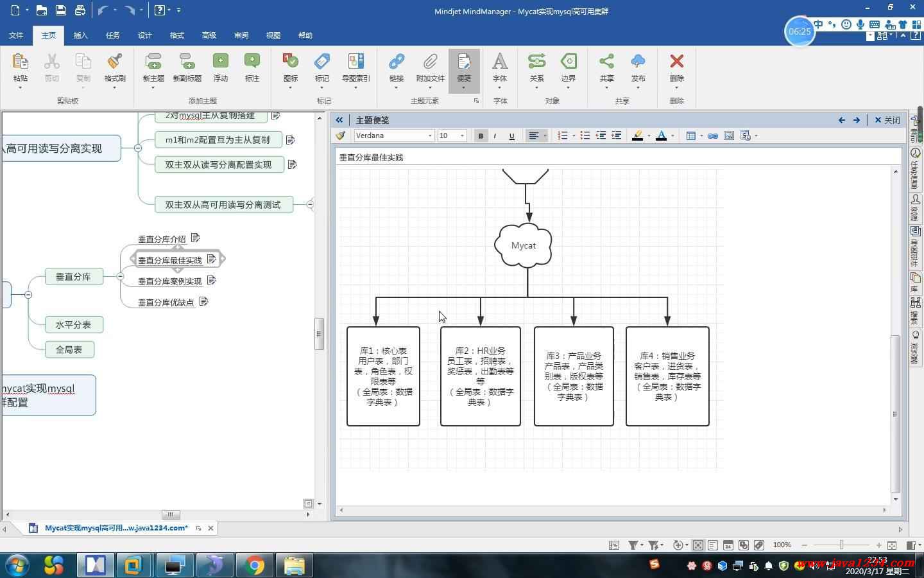Select the 全局表 topic
Screen dimensions: 924x578
(x=69, y=349)
